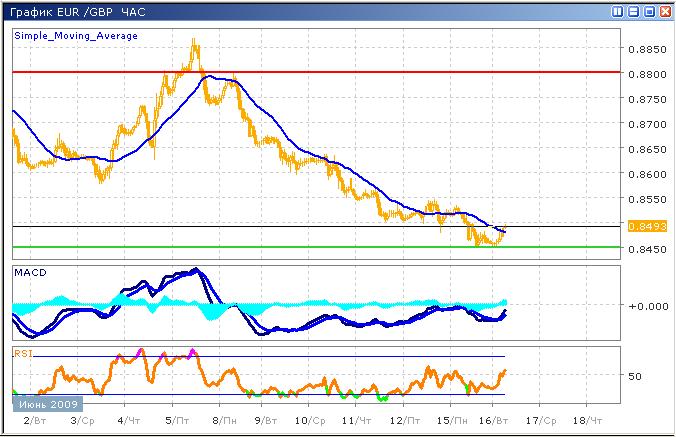This screenshot has width=676, height=437.
Task: Select the 2/Вт date marker
Action: pyautogui.click(x=33, y=423)
